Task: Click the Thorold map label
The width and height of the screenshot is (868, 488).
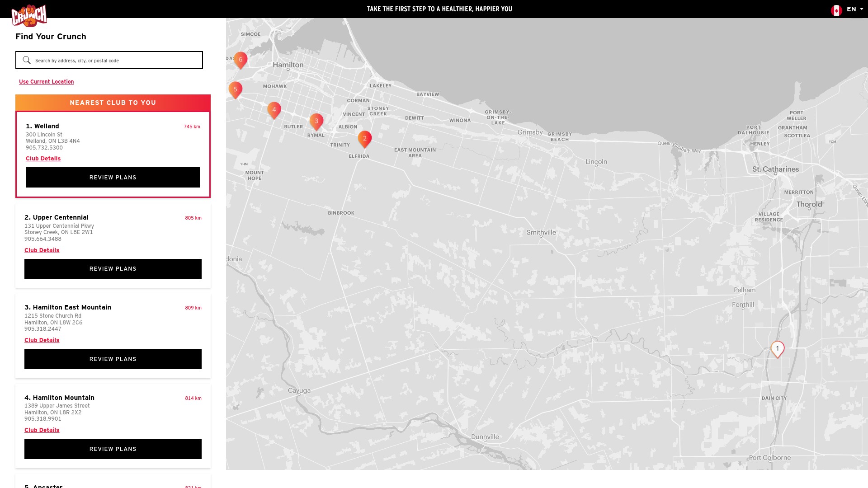Action: pyautogui.click(x=809, y=204)
